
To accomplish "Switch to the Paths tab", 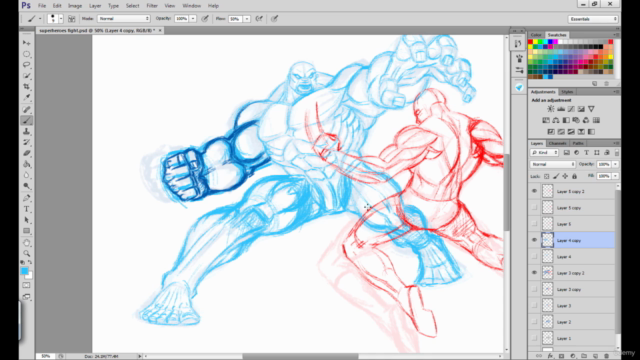I will point(578,143).
